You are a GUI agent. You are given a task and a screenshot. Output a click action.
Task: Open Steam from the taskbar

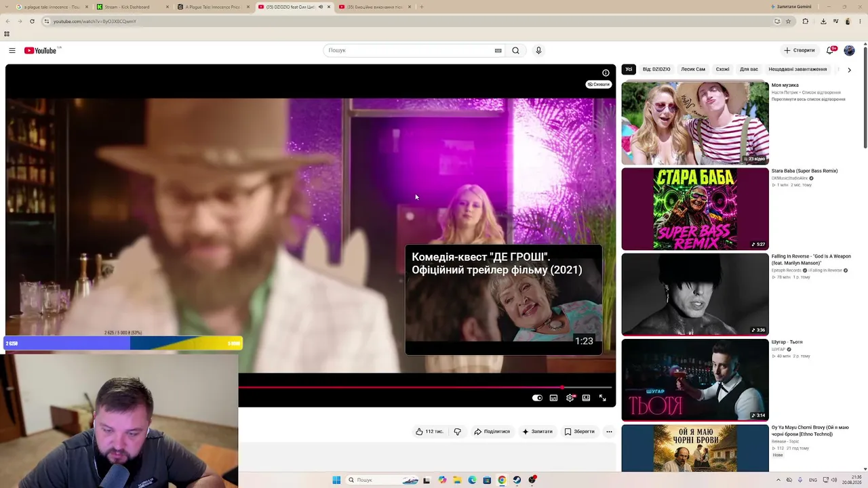(x=517, y=480)
